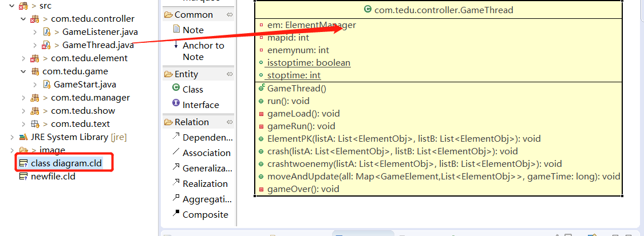Collapse the Entity palette drawer
This screenshot has width=644, height=236.
tap(186, 74)
